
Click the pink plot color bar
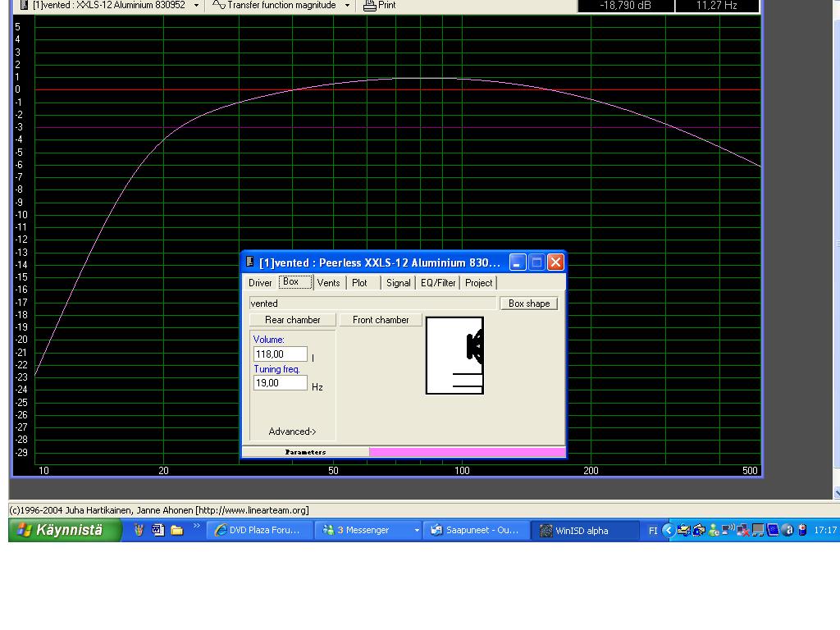pyautogui.click(x=467, y=452)
